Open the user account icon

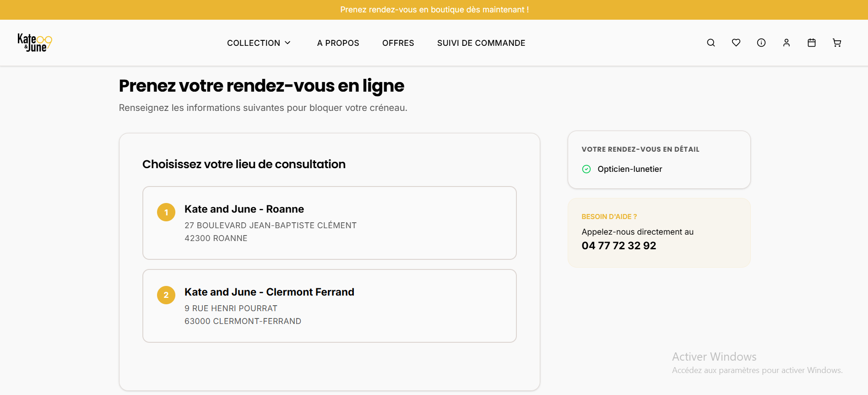coord(787,43)
